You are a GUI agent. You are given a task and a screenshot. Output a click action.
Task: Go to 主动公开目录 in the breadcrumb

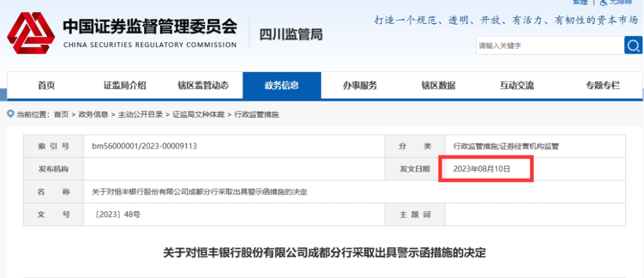click(x=140, y=115)
